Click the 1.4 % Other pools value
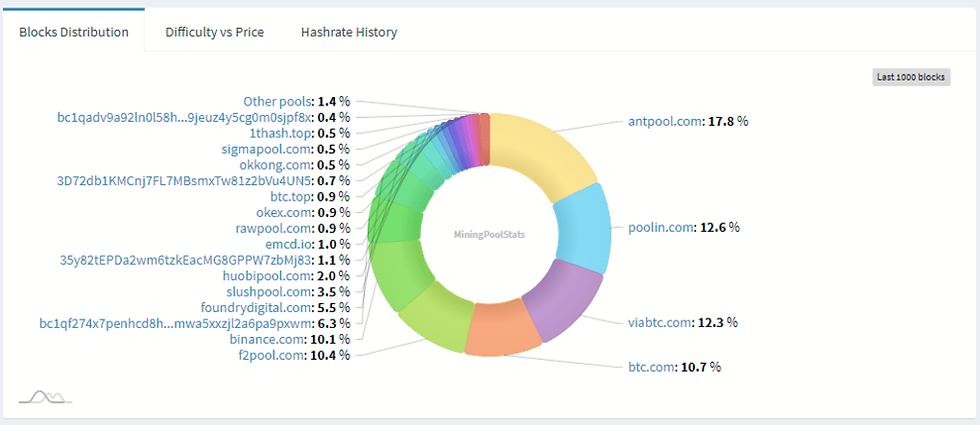The width and height of the screenshot is (980, 425). [334, 101]
